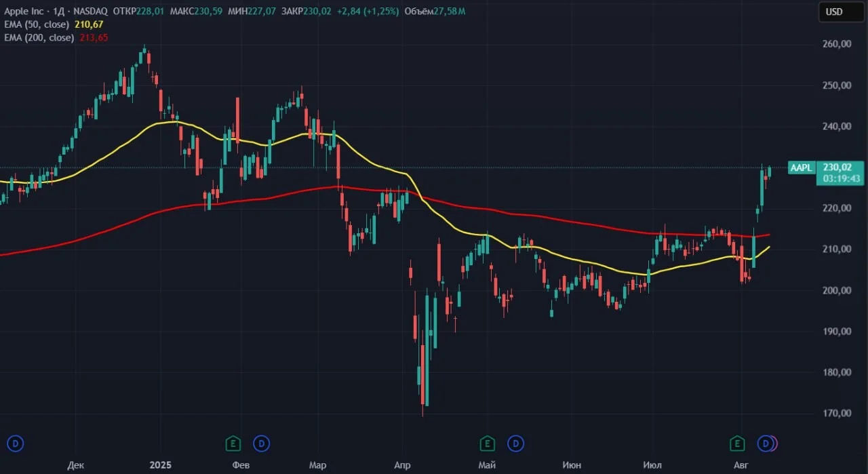Click the Июл label on time axis
Viewport: 868px width, 474px height.
[653, 465]
